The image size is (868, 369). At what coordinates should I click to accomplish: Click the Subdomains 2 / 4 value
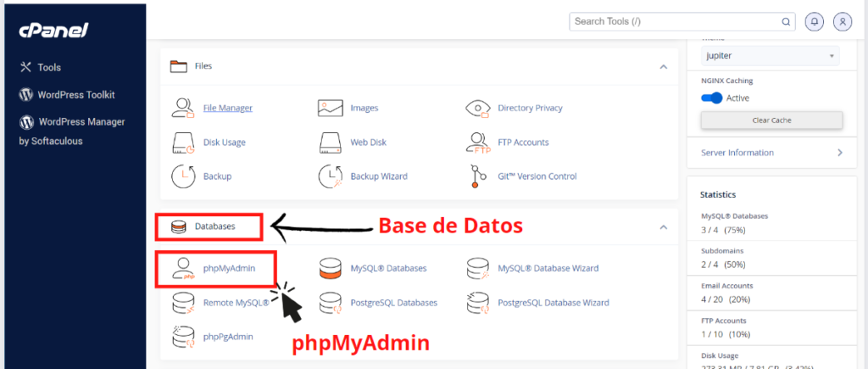723,265
